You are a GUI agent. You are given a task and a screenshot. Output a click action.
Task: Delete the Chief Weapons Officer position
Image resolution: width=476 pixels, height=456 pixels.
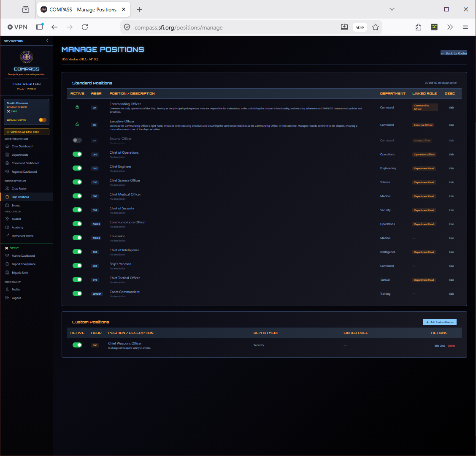tap(451, 346)
